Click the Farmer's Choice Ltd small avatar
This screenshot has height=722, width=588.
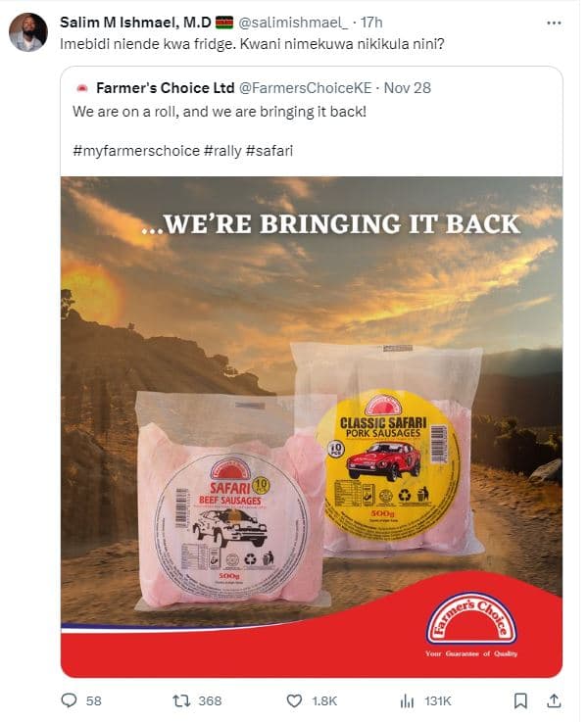pos(82,88)
